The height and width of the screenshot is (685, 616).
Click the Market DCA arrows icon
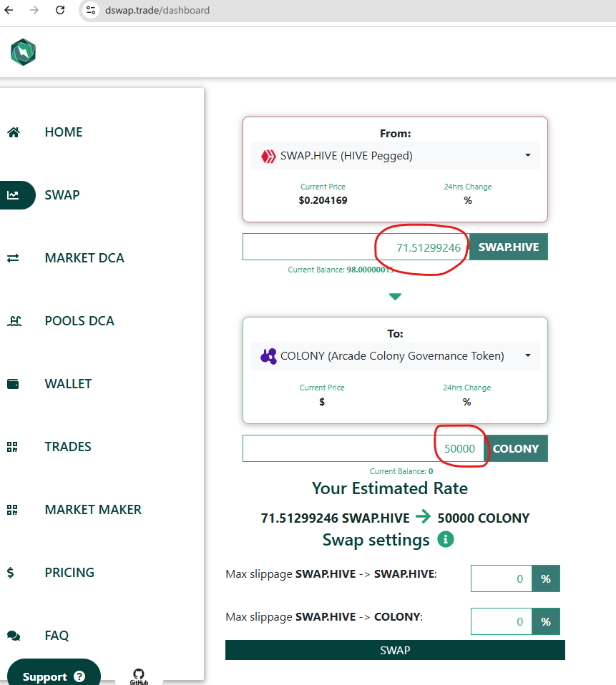13,258
